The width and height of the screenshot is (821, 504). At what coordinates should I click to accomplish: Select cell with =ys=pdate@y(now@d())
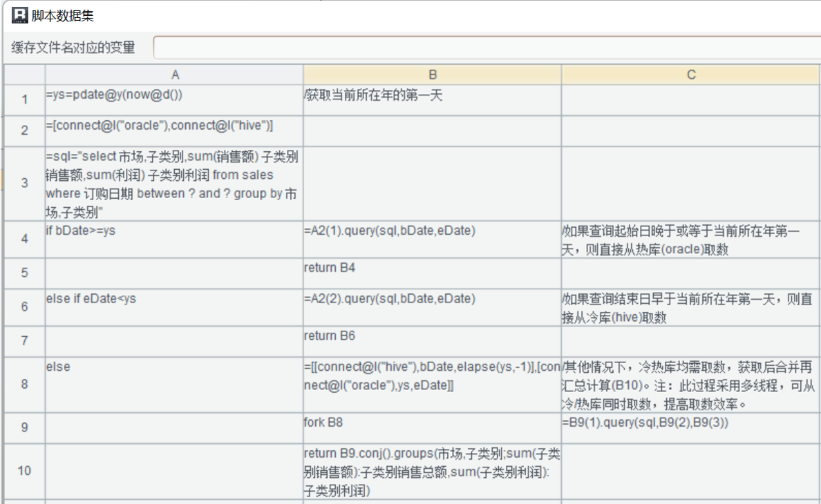174,100
